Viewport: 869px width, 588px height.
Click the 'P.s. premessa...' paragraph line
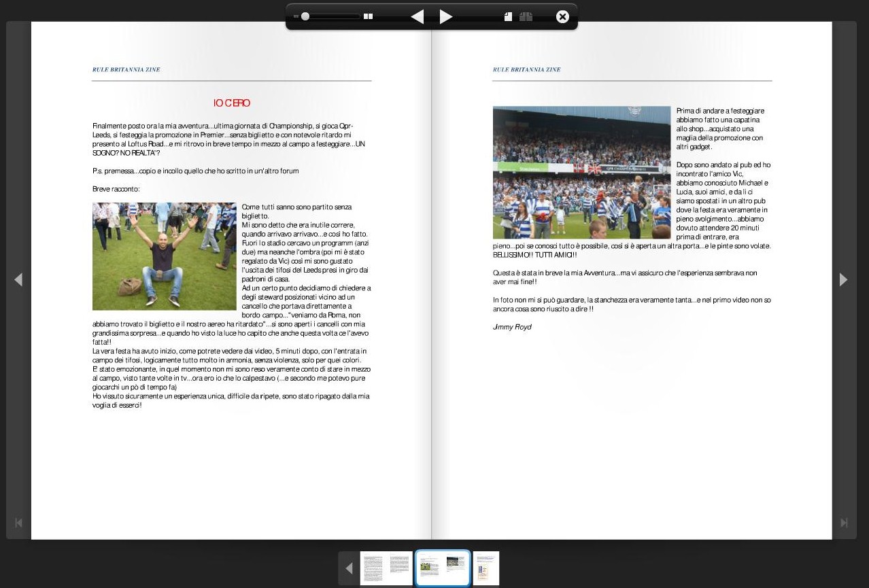pyautogui.click(x=196, y=171)
